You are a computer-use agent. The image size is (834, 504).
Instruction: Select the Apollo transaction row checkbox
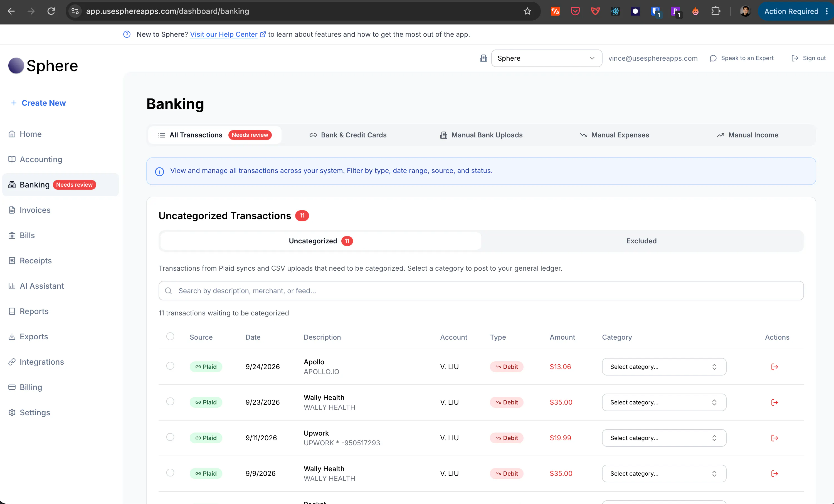(170, 366)
